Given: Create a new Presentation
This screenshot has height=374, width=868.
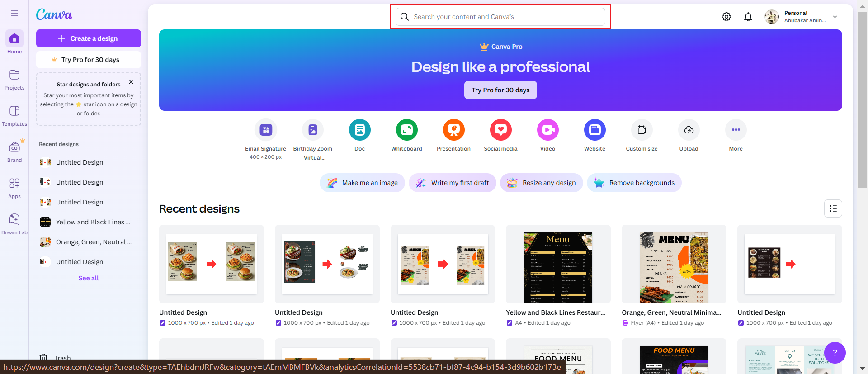Looking at the screenshot, I should point(454,130).
